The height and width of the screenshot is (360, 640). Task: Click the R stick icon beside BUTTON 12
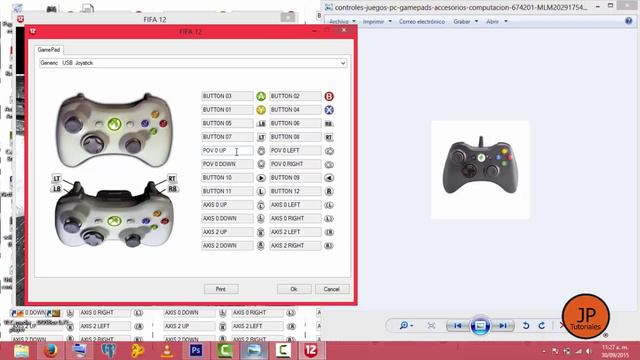[329, 191]
